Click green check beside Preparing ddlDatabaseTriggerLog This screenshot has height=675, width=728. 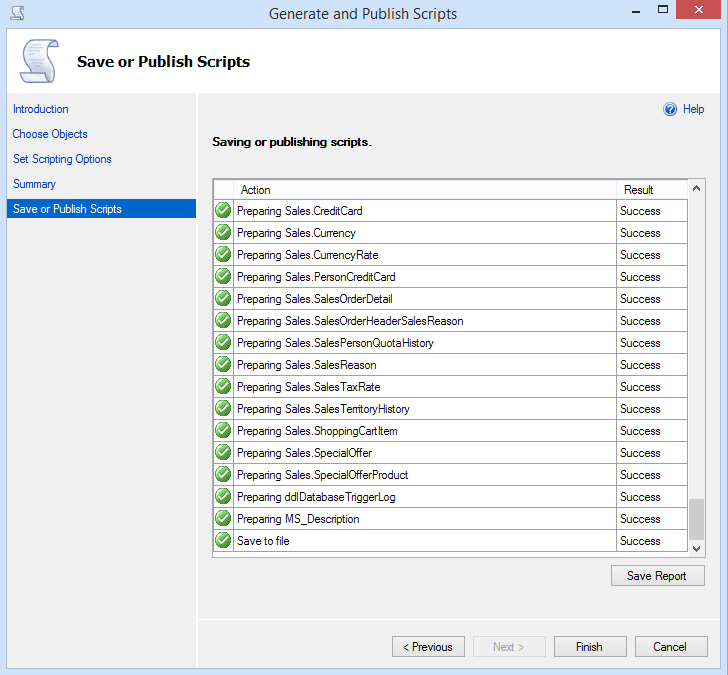pos(223,497)
